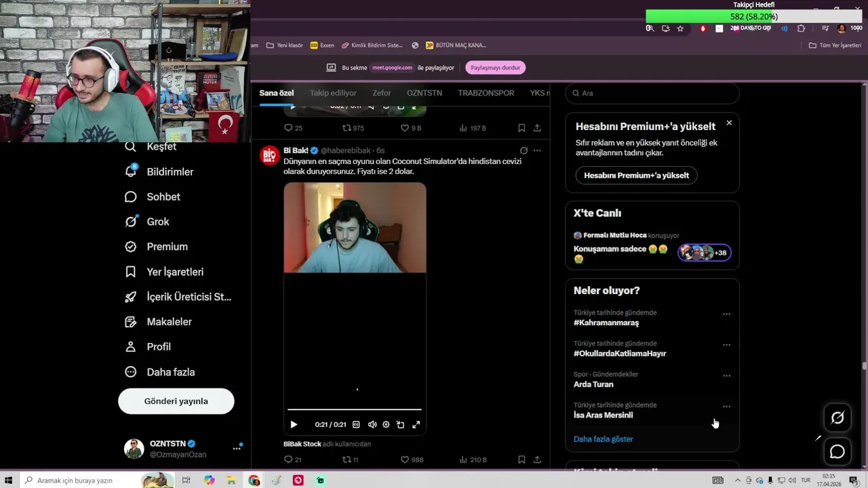Open #Kahramanmaraş trending topic
This screenshot has width=868, height=488.
[606, 323]
